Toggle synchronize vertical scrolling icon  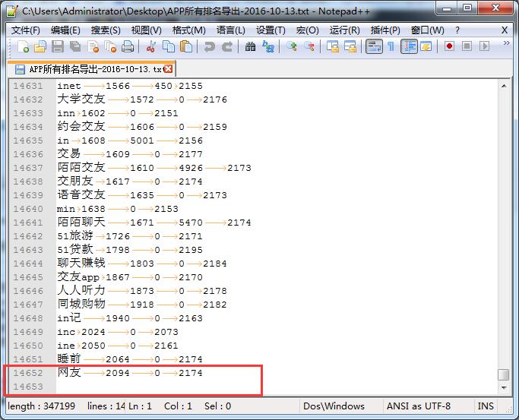pyautogui.click(x=333, y=46)
